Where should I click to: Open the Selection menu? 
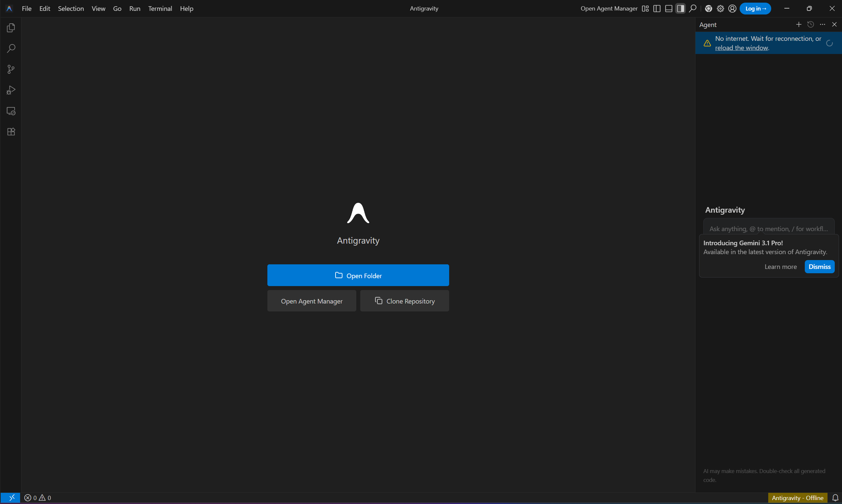click(x=71, y=9)
